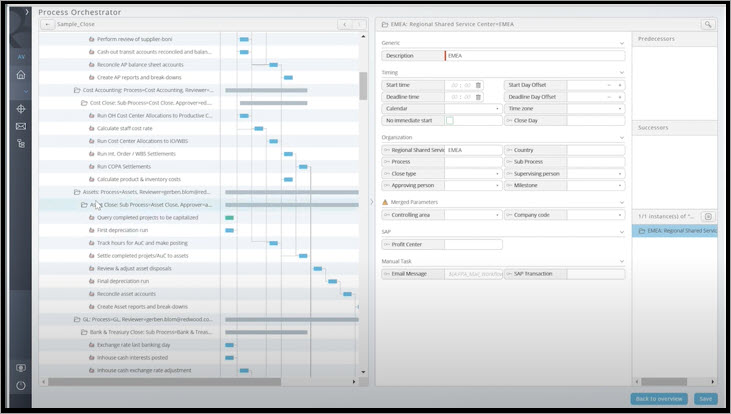This screenshot has height=414, width=731.
Task: Open the Supervising person dropdown
Action: click(620, 174)
